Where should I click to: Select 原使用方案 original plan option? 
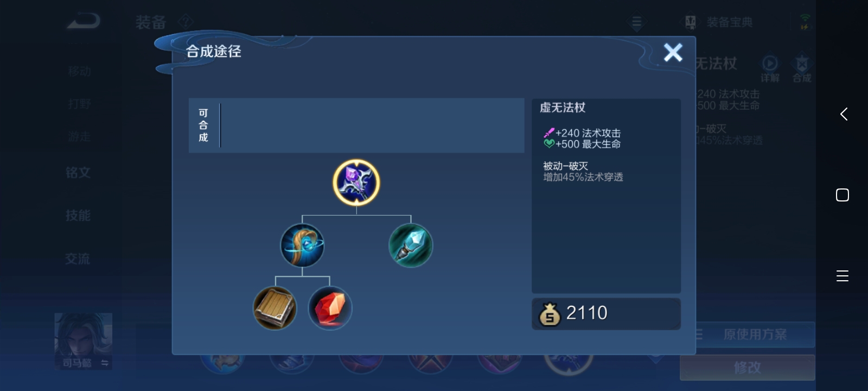[755, 335]
